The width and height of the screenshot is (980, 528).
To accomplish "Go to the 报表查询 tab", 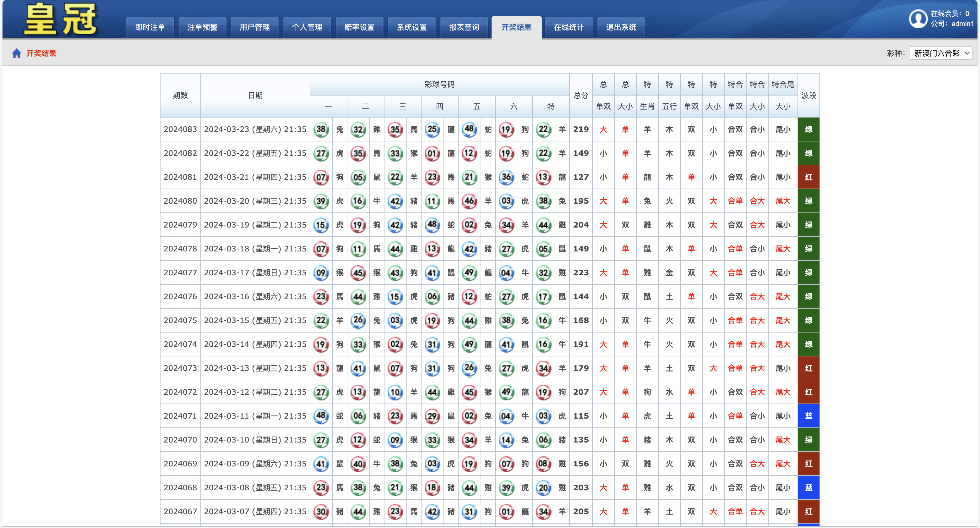I will pos(464,27).
